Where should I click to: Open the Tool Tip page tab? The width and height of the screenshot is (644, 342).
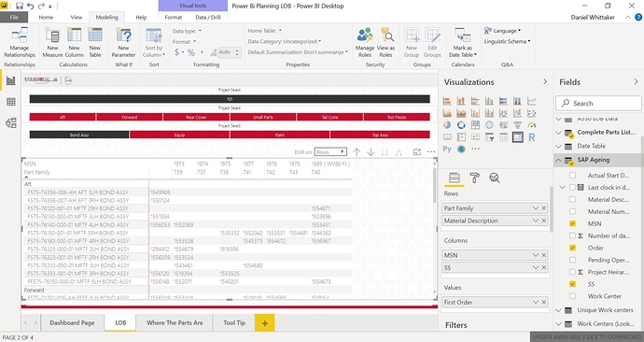234,322
